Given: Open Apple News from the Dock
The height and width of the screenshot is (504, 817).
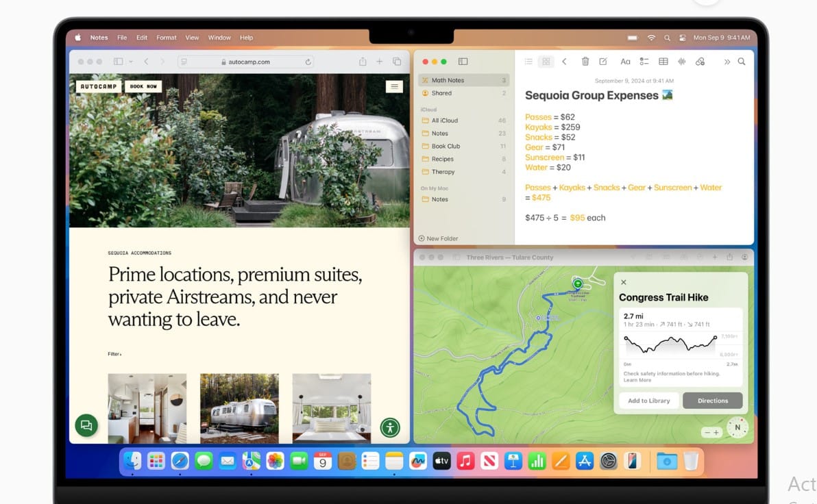Looking at the screenshot, I should pos(489,461).
